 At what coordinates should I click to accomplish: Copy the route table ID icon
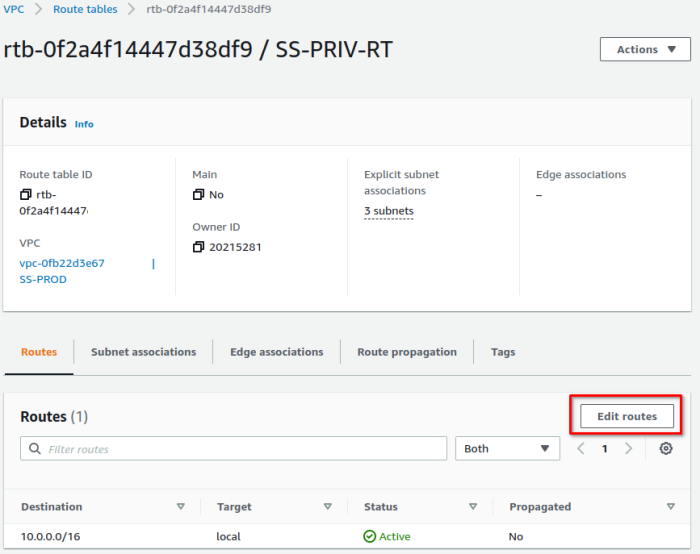coord(26,195)
